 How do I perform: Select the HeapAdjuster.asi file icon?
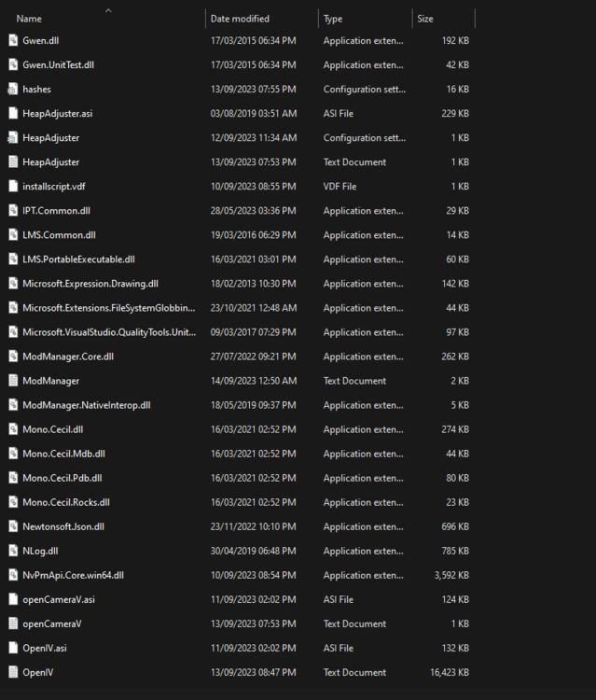pos(13,113)
